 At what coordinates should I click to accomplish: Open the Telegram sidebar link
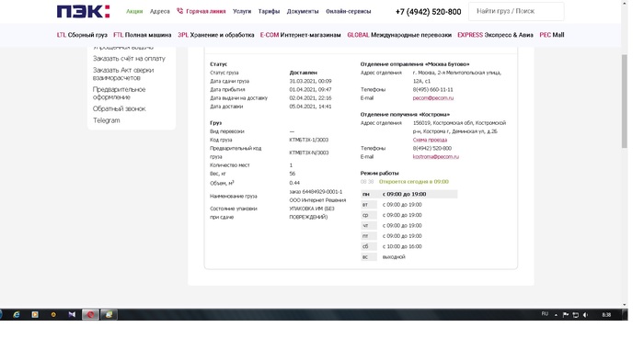(x=107, y=120)
